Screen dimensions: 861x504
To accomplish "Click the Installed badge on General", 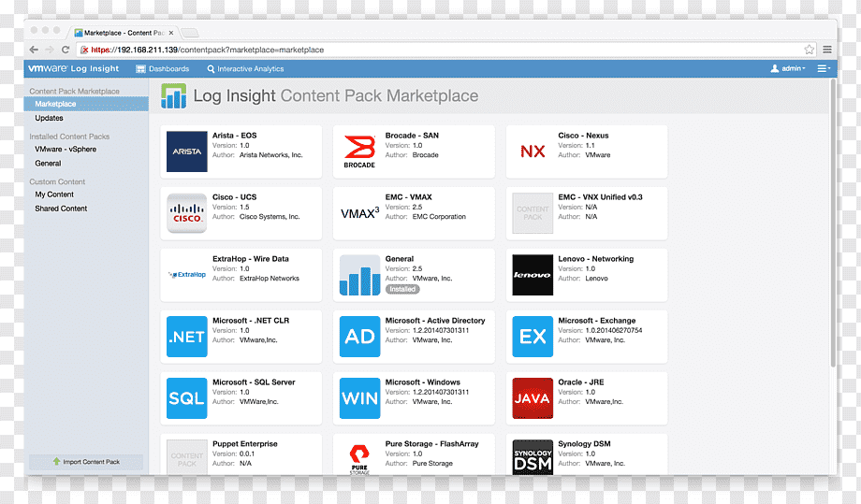I will (x=402, y=289).
